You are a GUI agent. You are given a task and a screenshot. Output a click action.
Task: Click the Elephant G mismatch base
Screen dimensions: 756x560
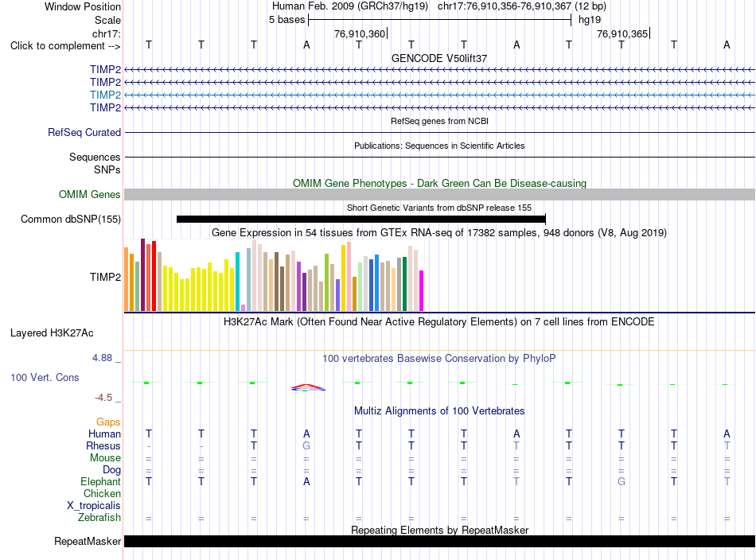622,481
